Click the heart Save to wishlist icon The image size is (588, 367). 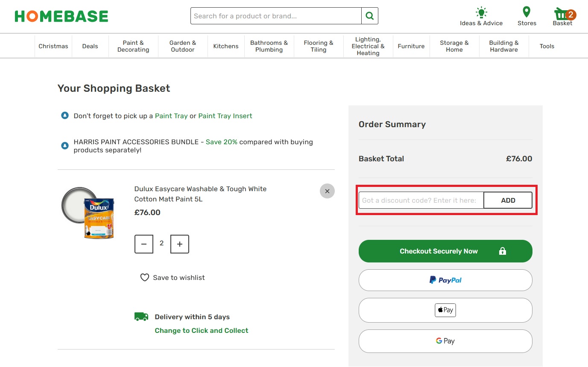click(x=145, y=277)
